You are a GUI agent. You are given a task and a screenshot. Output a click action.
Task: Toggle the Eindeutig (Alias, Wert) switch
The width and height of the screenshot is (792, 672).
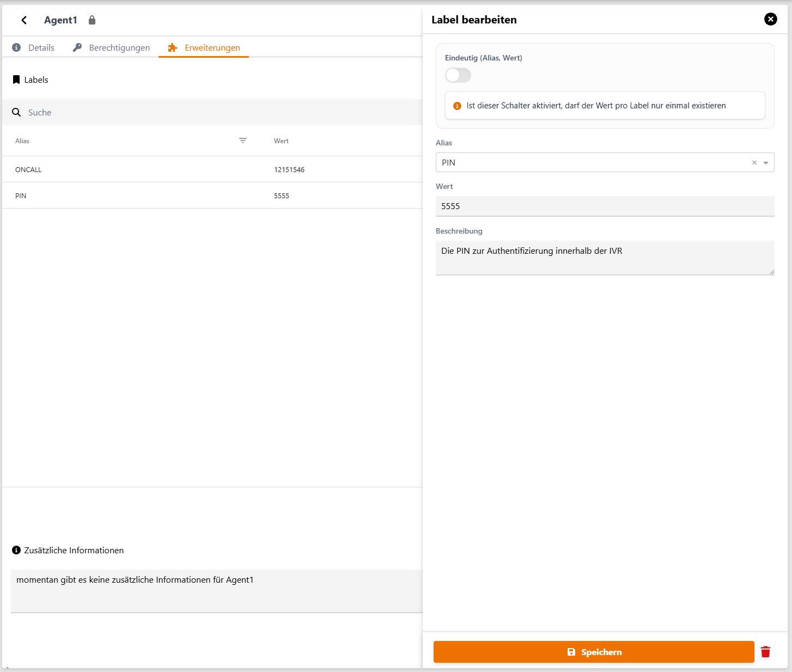pyautogui.click(x=458, y=75)
